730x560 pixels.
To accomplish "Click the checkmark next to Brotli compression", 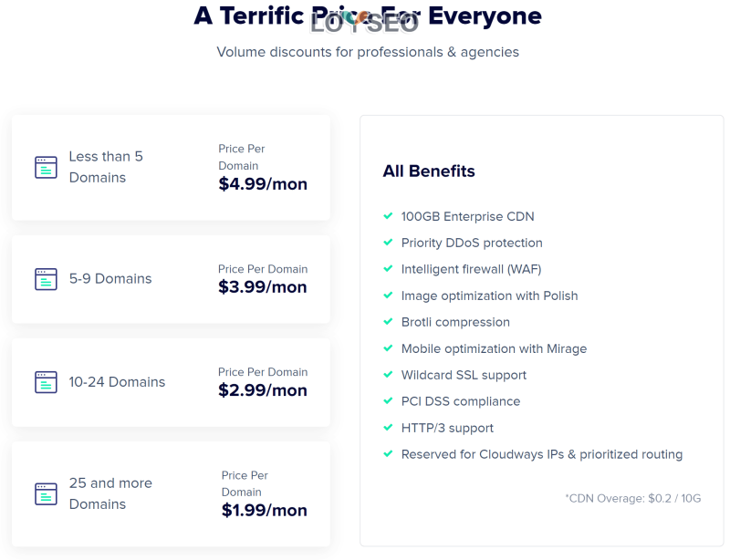I will [388, 322].
